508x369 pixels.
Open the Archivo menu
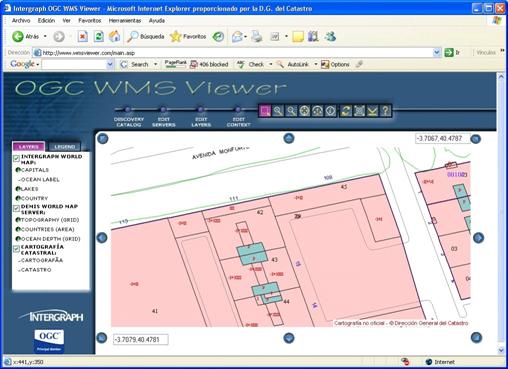coord(21,21)
